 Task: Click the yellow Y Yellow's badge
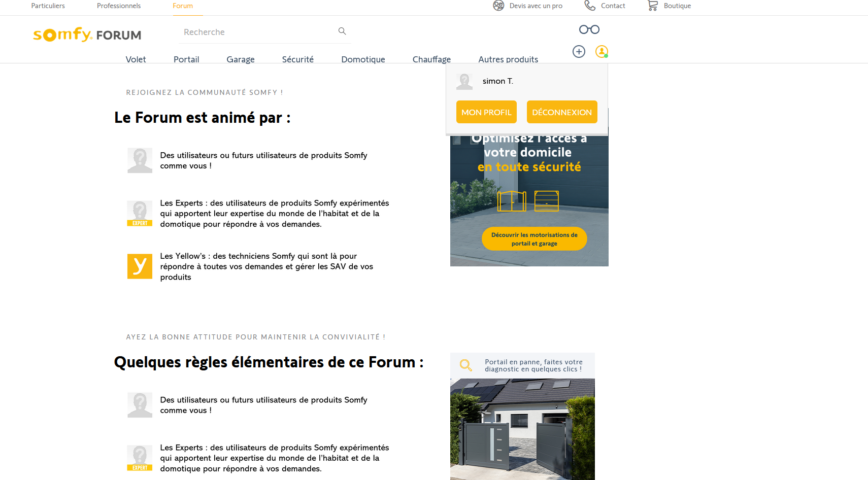pos(140,266)
